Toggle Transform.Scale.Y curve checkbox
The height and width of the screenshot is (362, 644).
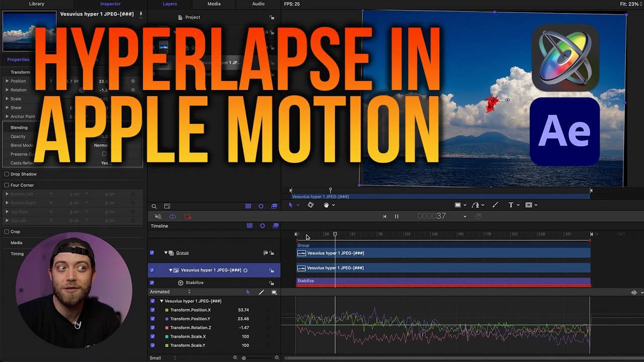152,345
